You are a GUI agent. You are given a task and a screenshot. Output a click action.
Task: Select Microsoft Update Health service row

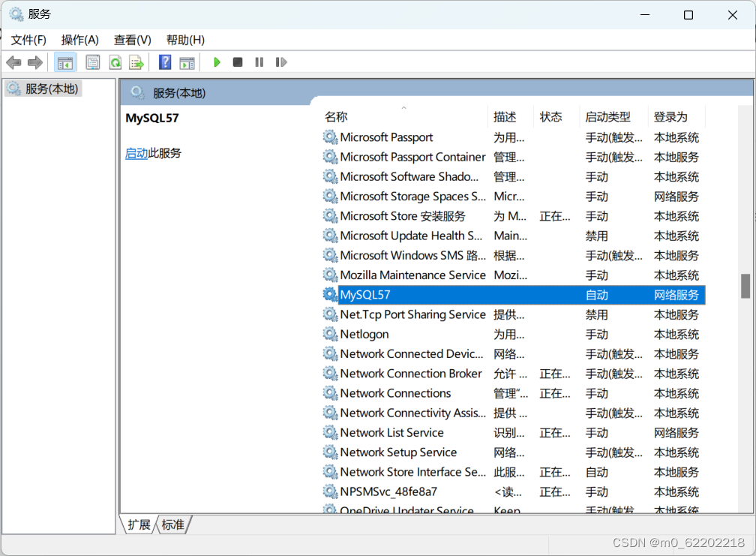tap(514, 236)
